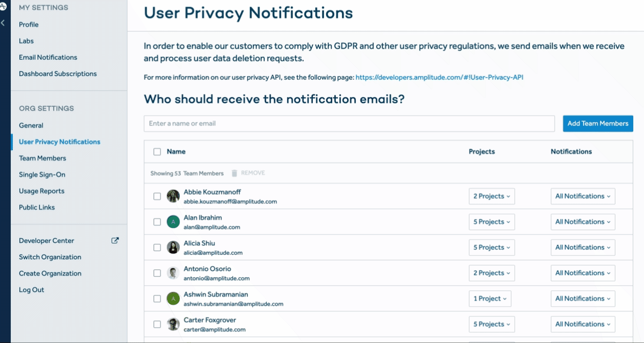The height and width of the screenshot is (343, 644).
Task: Click the Add Team Members button
Action: pos(597,123)
